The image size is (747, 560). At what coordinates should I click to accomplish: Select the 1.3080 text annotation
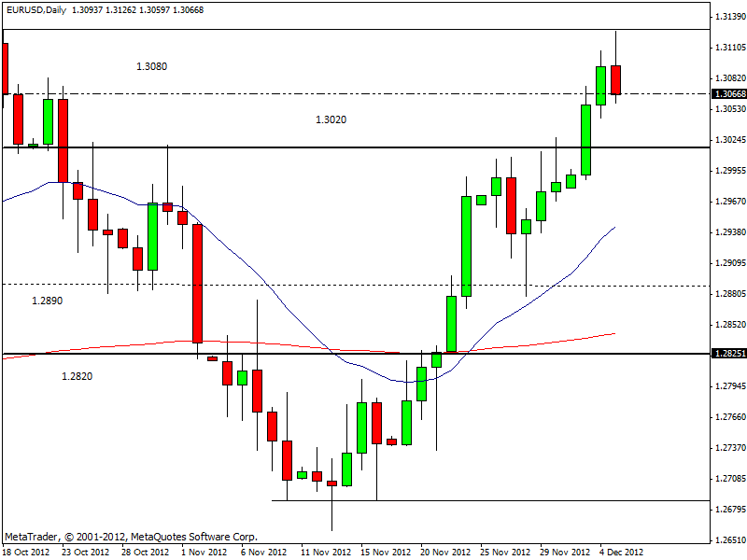[x=151, y=66]
